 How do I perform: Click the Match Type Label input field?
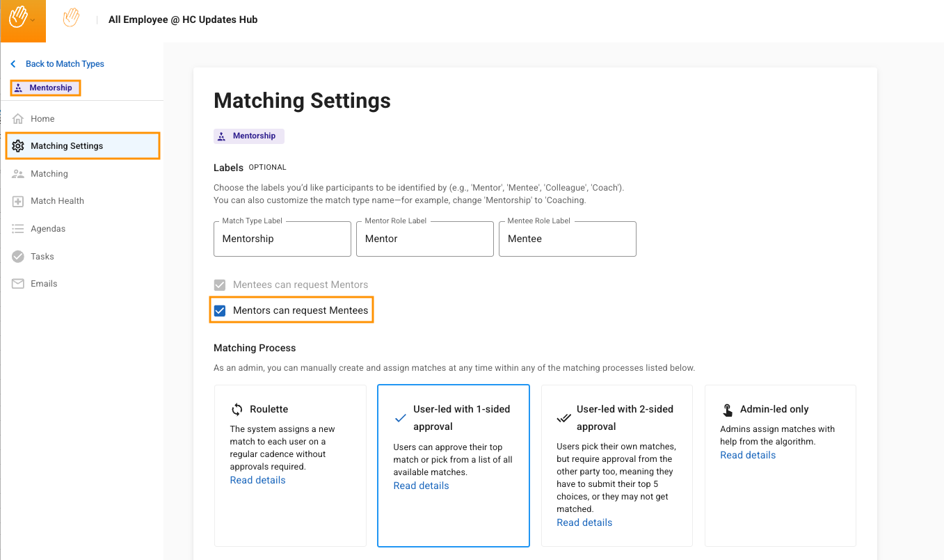[x=282, y=239]
